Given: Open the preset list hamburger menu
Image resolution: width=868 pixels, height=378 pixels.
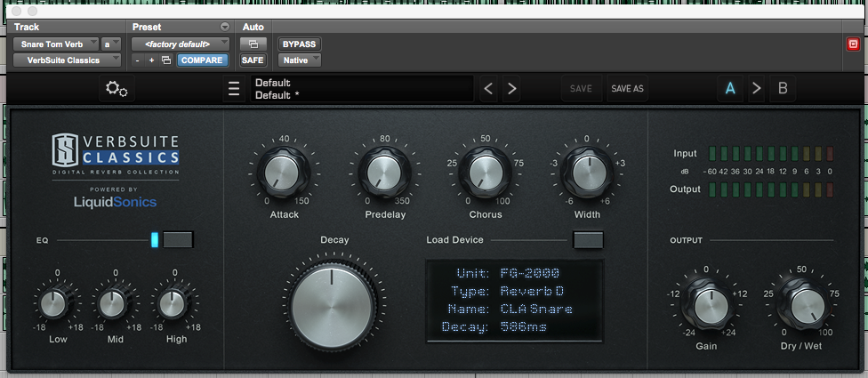Looking at the screenshot, I should pyautogui.click(x=234, y=89).
